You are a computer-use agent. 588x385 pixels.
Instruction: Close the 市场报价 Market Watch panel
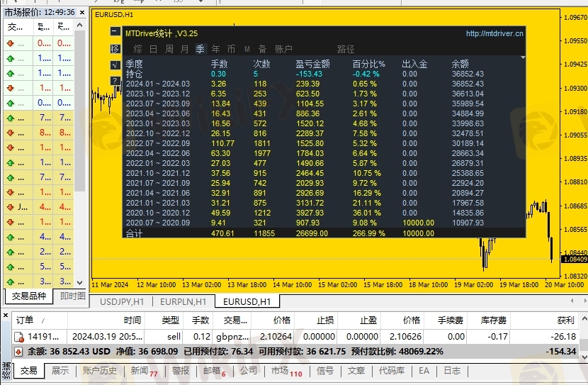coord(82,12)
